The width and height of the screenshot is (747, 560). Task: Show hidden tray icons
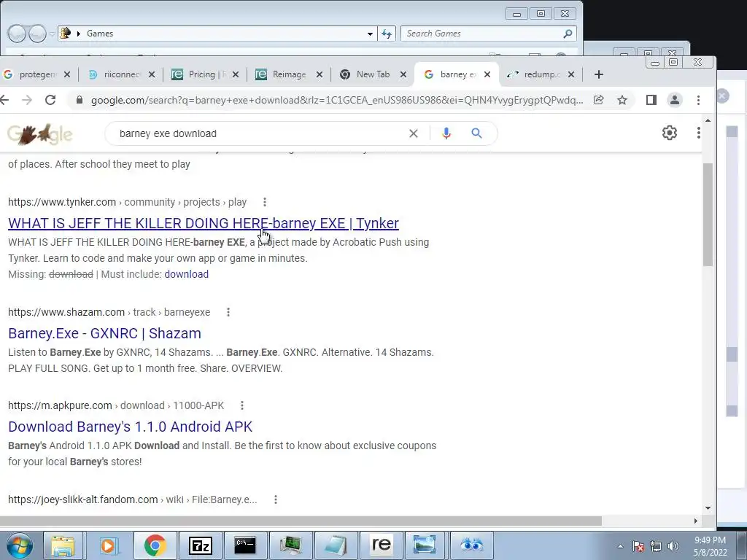(x=620, y=547)
